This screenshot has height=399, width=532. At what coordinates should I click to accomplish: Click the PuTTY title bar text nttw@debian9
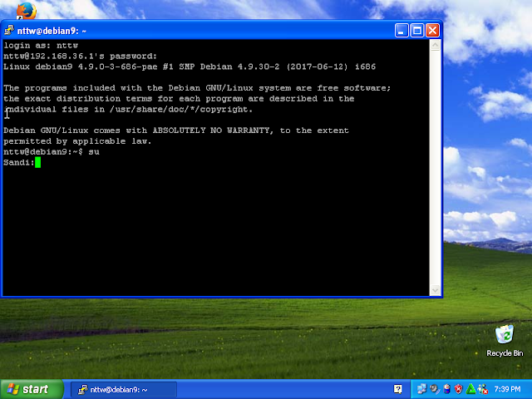(52, 31)
